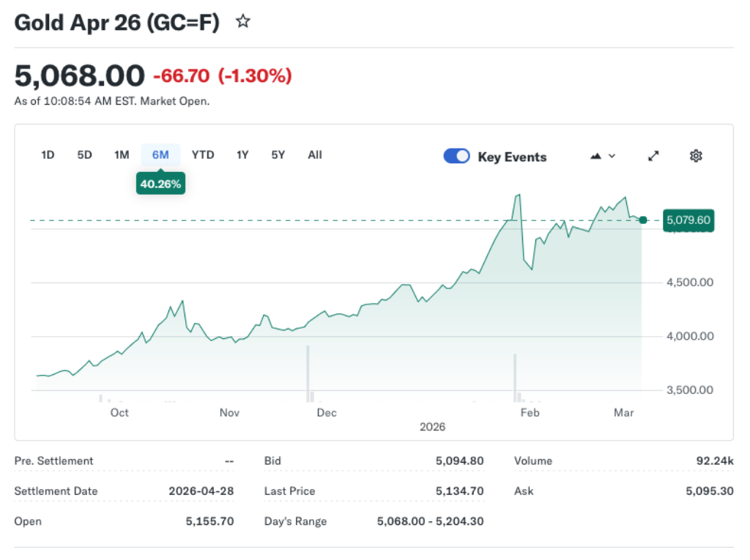This screenshot has height=560, width=750.
Task: Open the 1Y chart view
Action: (x=242, y=154)
